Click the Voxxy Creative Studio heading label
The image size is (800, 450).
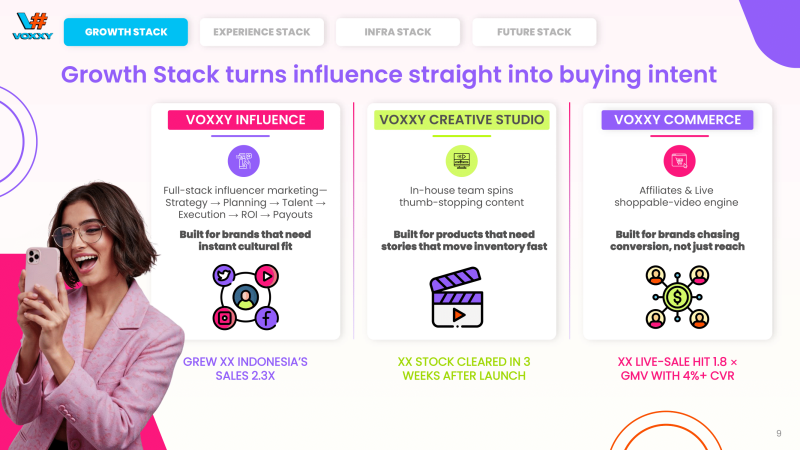pos(462,120)
